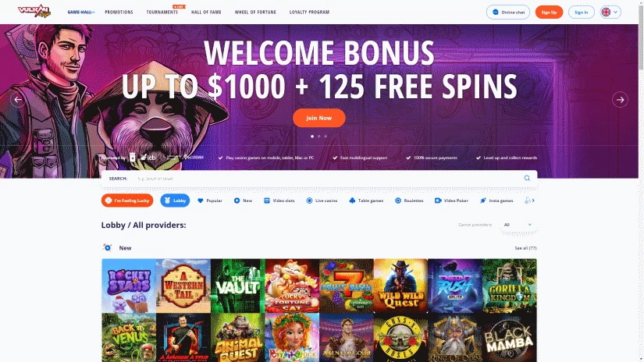Click the Vulkan Vegas logo
Screen dimensions: 644x362
34,11
